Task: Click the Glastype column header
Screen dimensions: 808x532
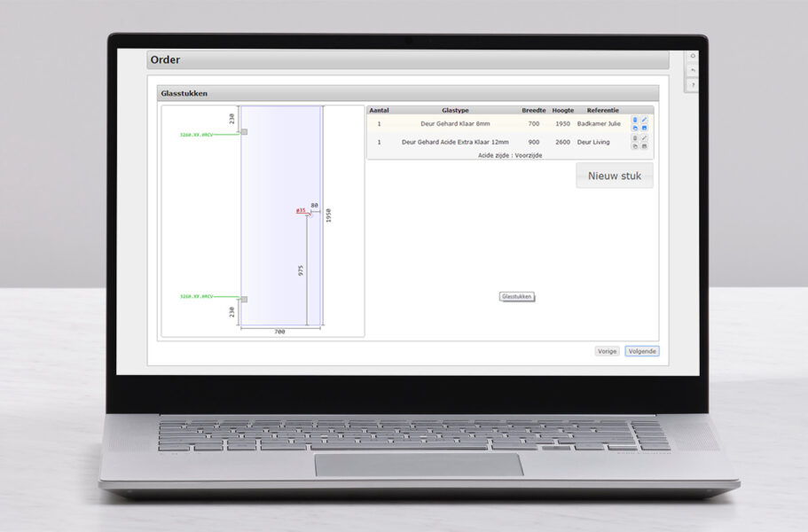Action: point(455,110)
